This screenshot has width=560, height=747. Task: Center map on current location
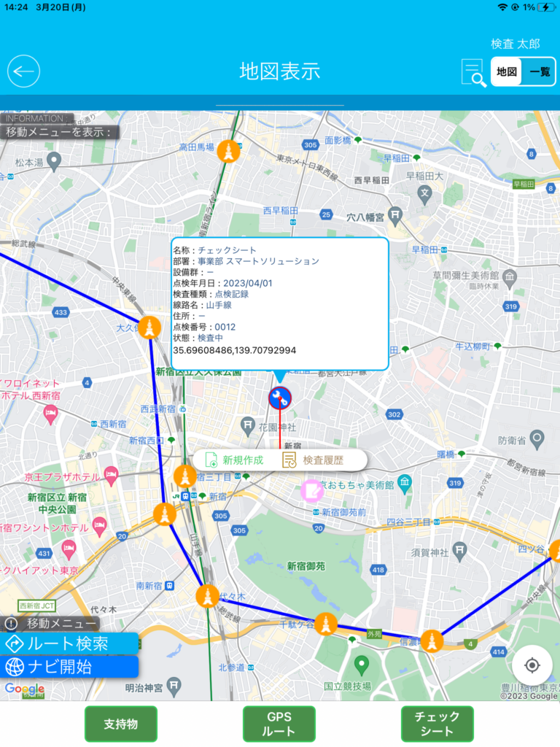532,665
